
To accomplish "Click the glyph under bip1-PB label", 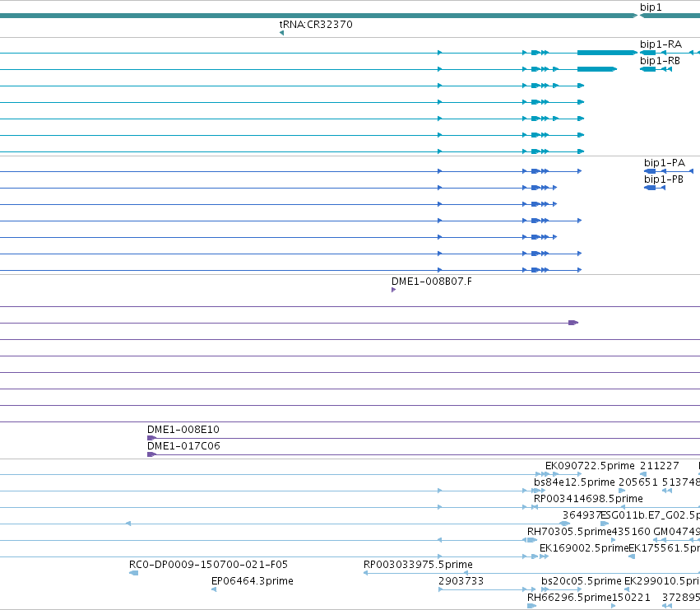I will point(655,188).
